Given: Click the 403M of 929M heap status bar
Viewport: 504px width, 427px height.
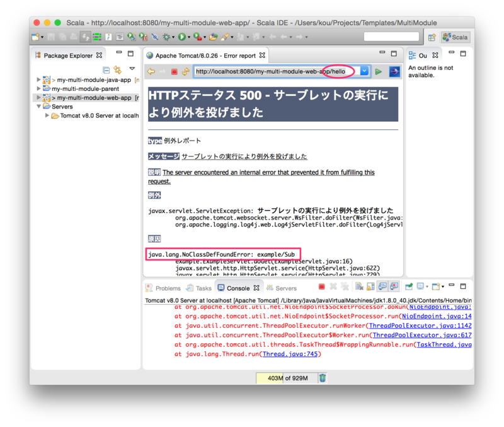Looking at the screenshot, I should pos(286,378).
